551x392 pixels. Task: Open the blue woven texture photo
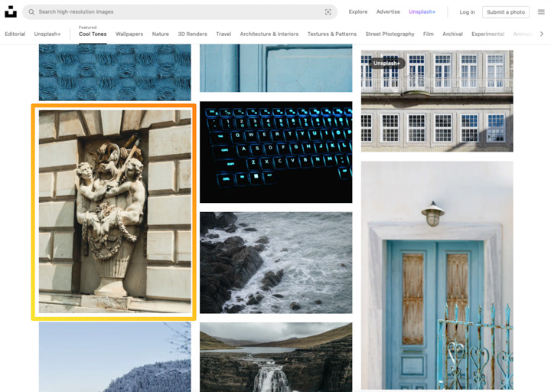click(115, 73)
